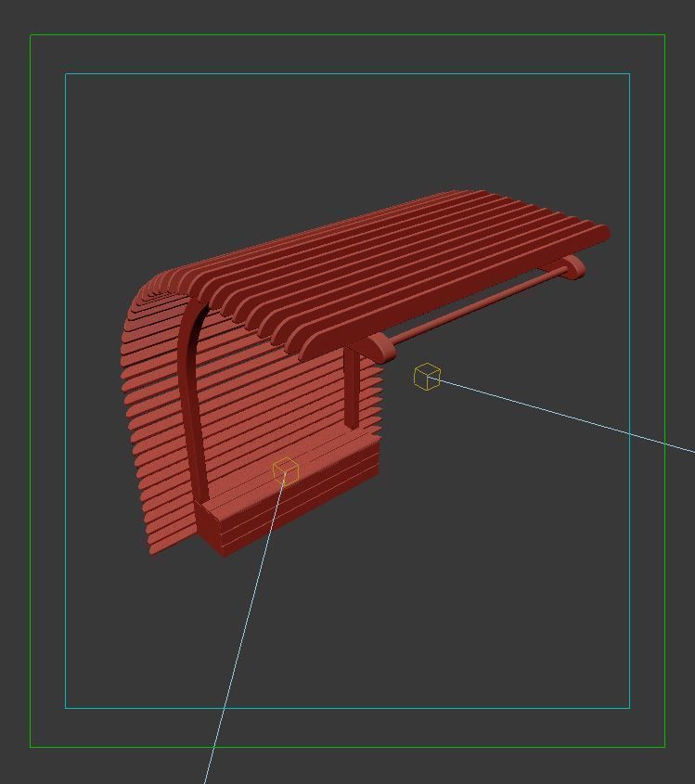Click the light target line going down

coord(245,630)
